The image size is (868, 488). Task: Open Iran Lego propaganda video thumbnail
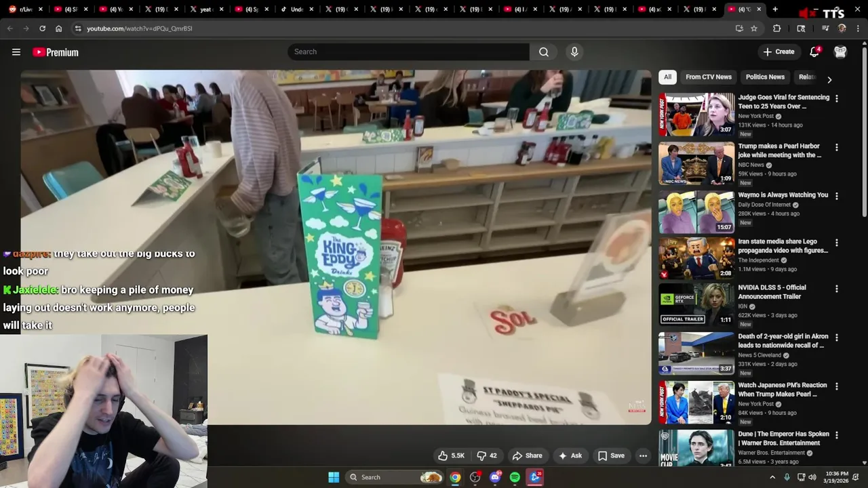click(x=696, y=258)
